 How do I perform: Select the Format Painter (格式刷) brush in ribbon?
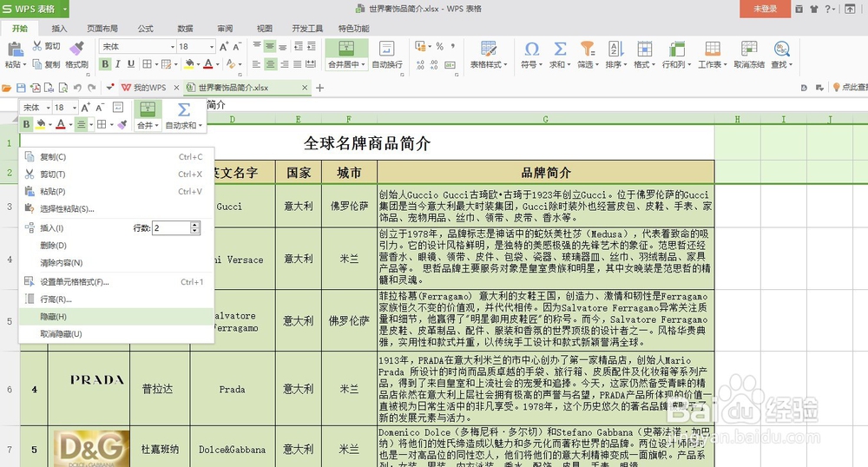click(77, 48)
